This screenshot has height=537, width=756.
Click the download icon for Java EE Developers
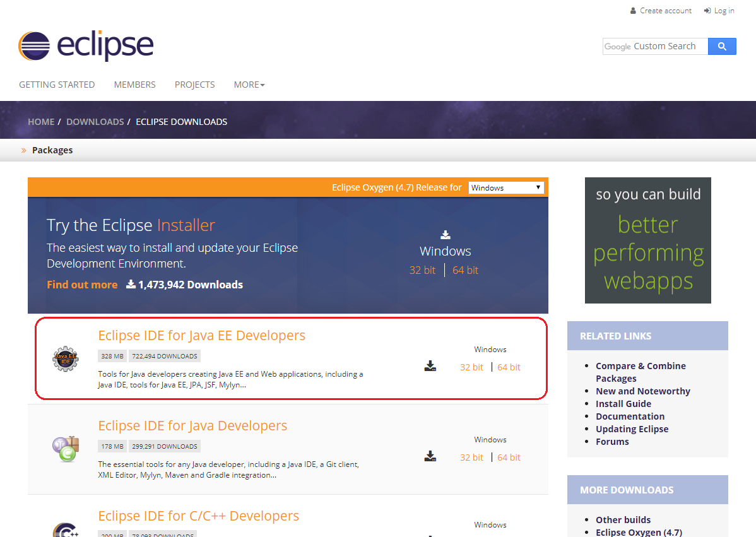click(430, 366)
